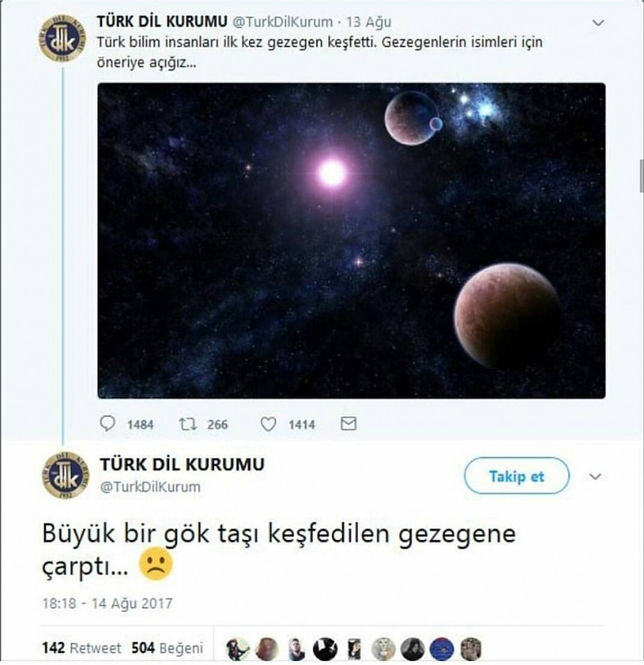Retweet the planet discovery tweet
The image size is (644, 665).
tap(188, 424)
